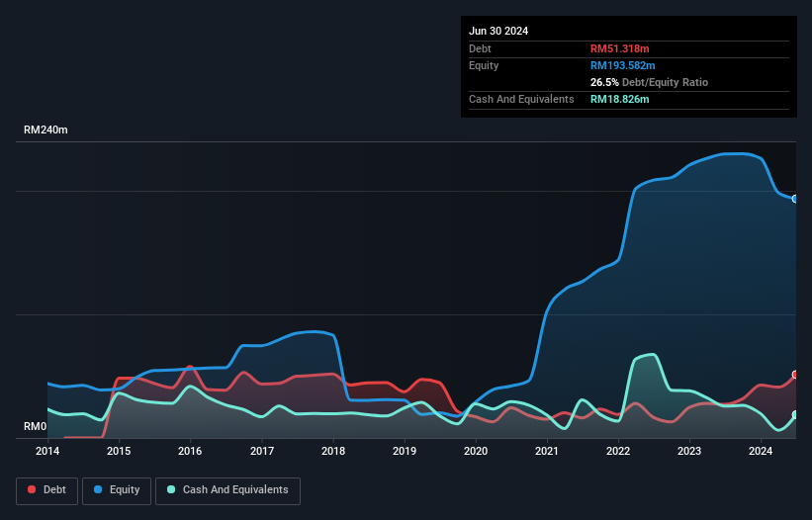Click the 2017 x-axis label
The image size is (812, 520).
tap(262, 451)
